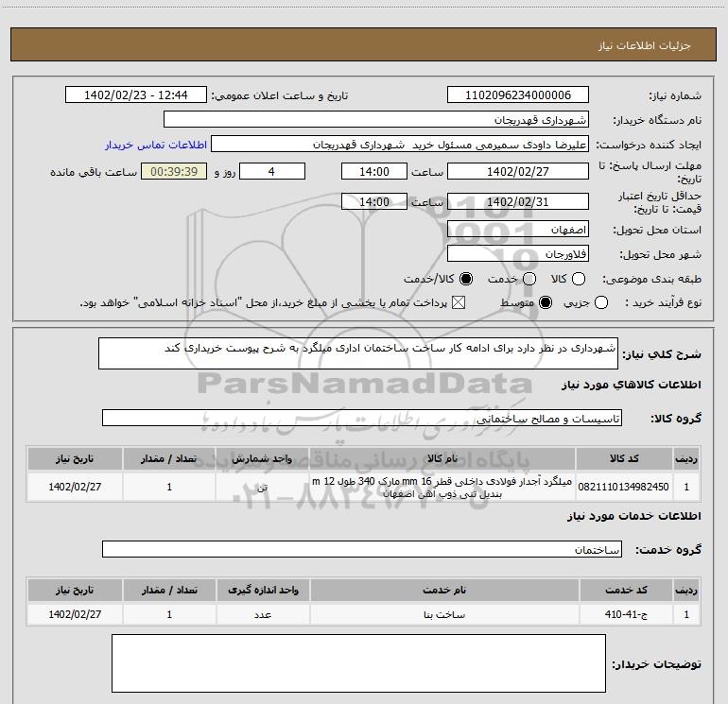Click the price validity date 1402/02/31 field
The width and height of the screenshot is (728, 704).
(x=518, y=201)
